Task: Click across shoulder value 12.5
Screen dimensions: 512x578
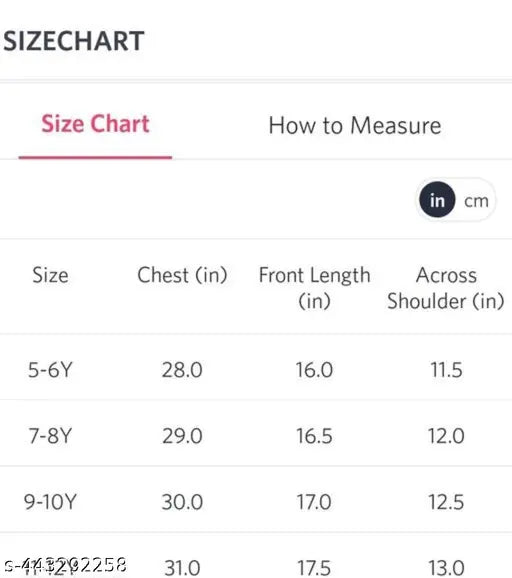Action: [x=446, y=502]
